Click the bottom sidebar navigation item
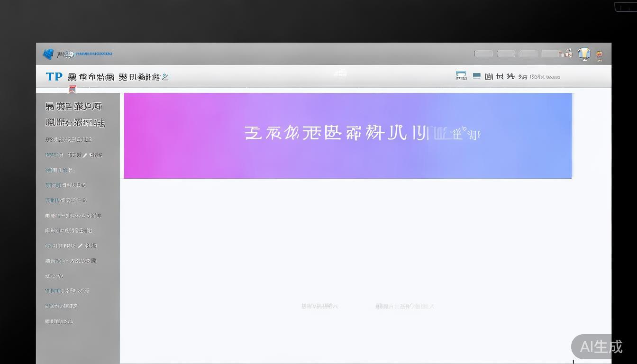The height and width of the screenshot is (364, 637). (x=59, y=321)
